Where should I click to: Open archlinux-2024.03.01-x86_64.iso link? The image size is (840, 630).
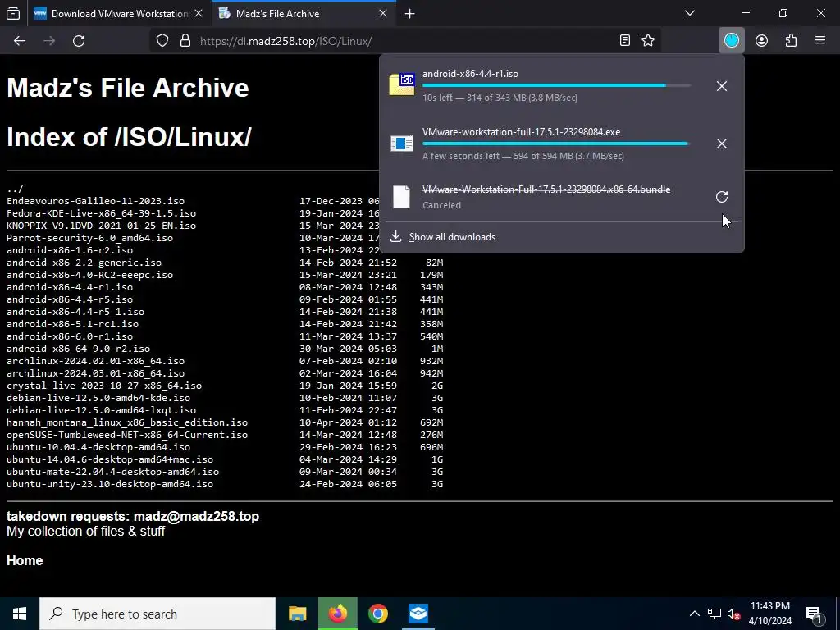coord(95,373)
